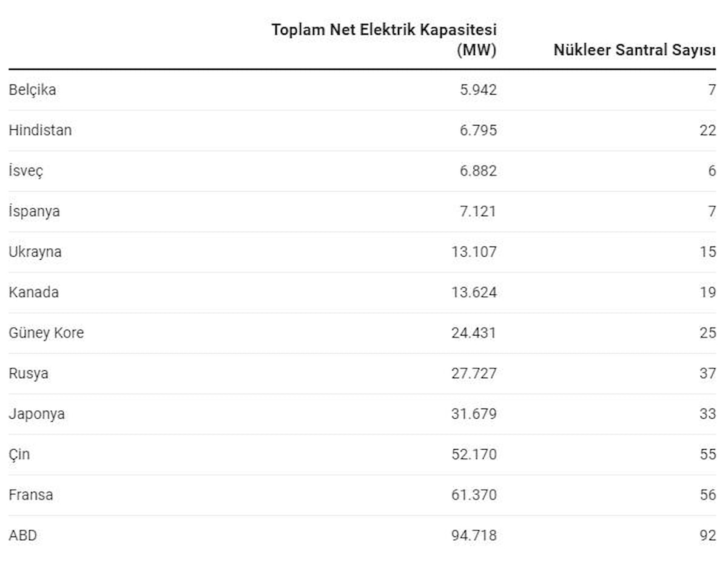
Task: Select the Belçika row label
Action: pyautogui.click(x=32, y=90)
